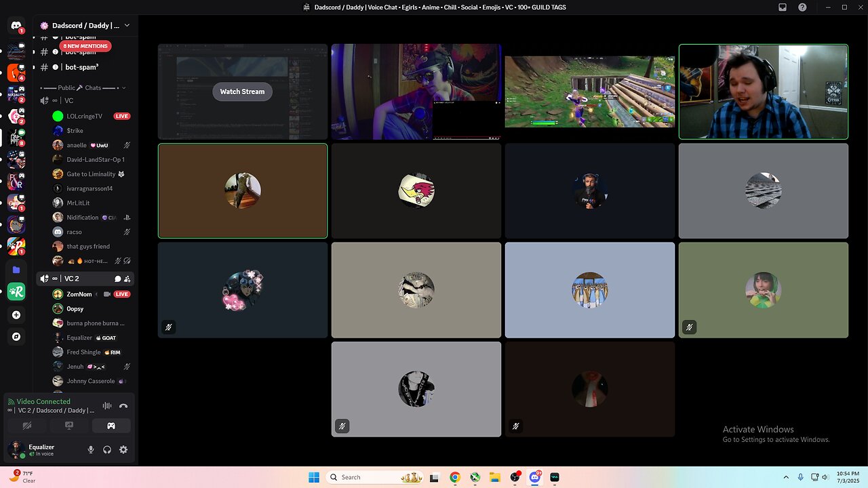Click the Video Connected status link
This screenshot has width=868, height=488.
click(x=43, y=401)
